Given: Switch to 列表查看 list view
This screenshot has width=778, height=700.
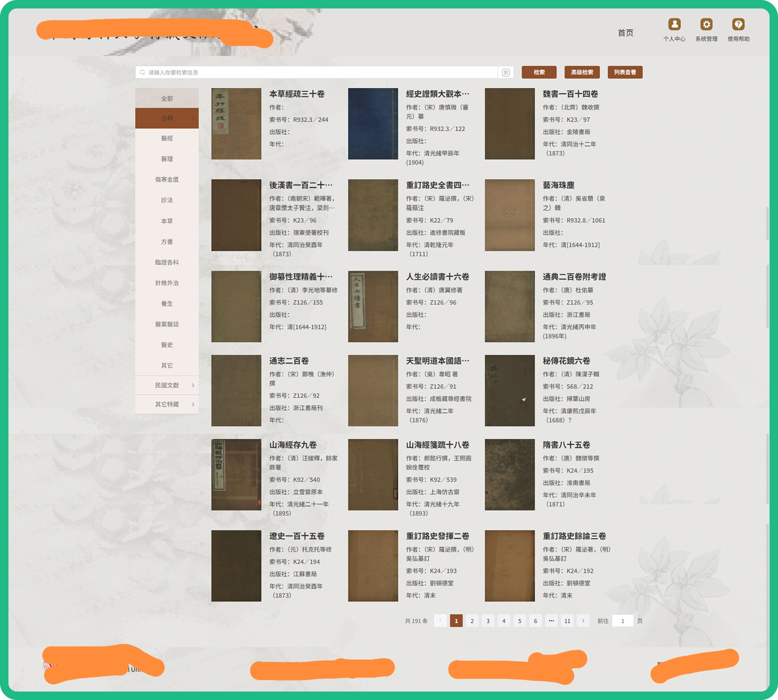Looking at the screenshot, I should click(x=625, y=72).
